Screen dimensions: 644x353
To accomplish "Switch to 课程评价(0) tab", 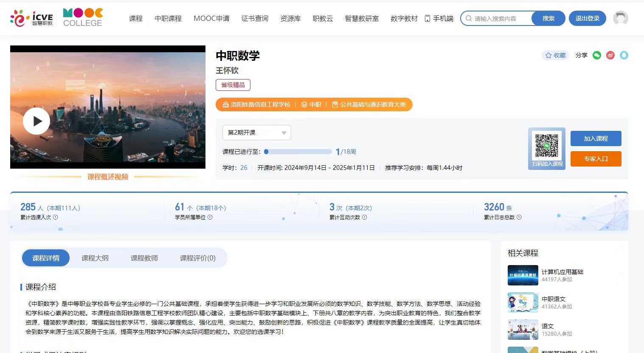I will coord(197,258).
